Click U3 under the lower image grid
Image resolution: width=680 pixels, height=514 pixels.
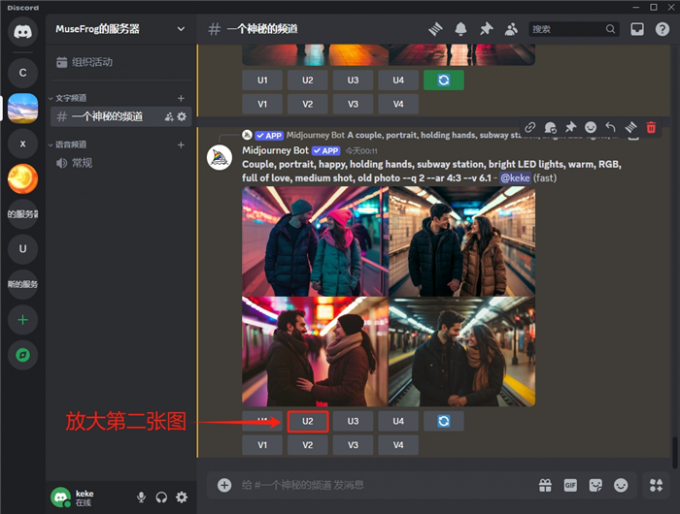click(x=353, y=421)
